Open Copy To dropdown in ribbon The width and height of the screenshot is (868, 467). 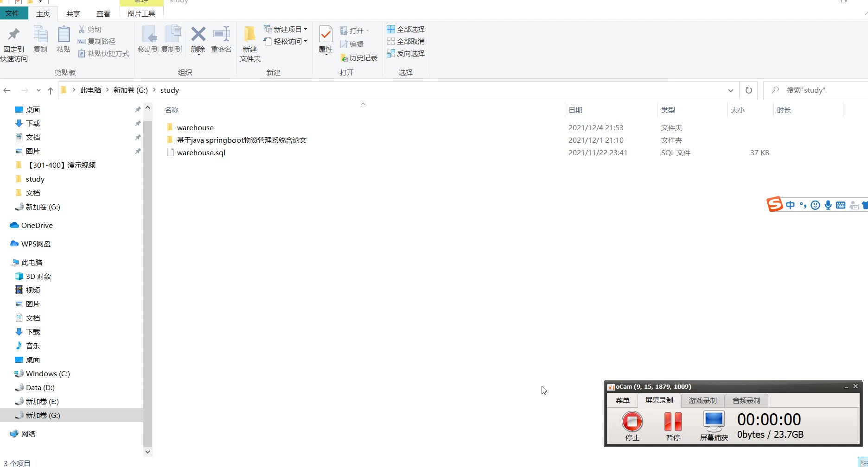[x=172, y=55]
